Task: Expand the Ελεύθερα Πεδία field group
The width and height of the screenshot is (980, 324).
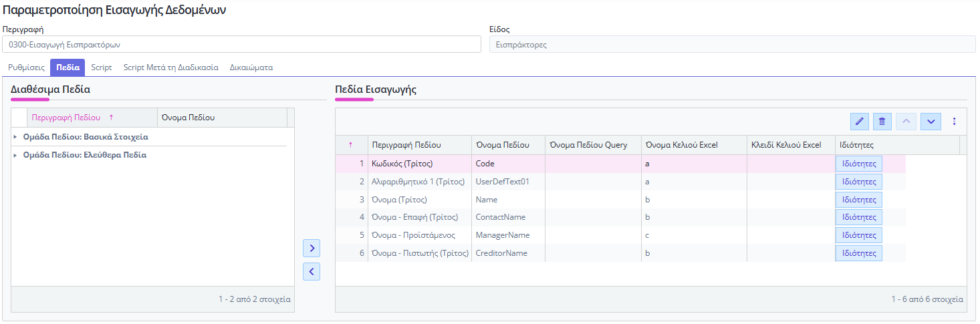Action: 16,155
